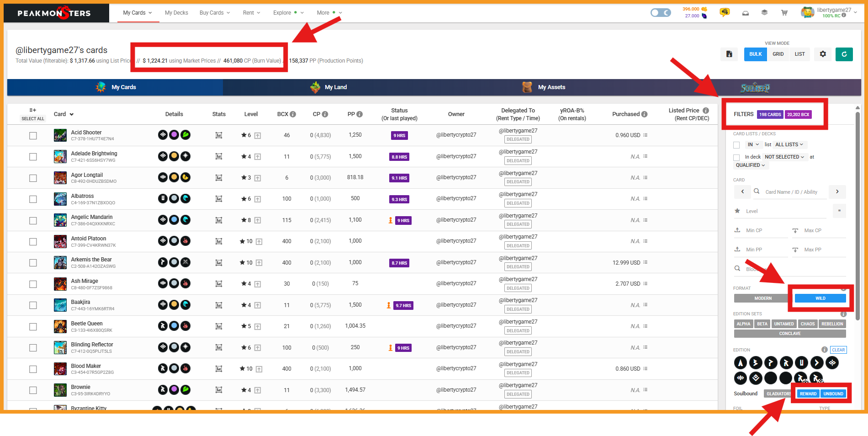This screenshot has height=436, width=868.
Task: Open the Rent dropdown menu
Action: 251,13
